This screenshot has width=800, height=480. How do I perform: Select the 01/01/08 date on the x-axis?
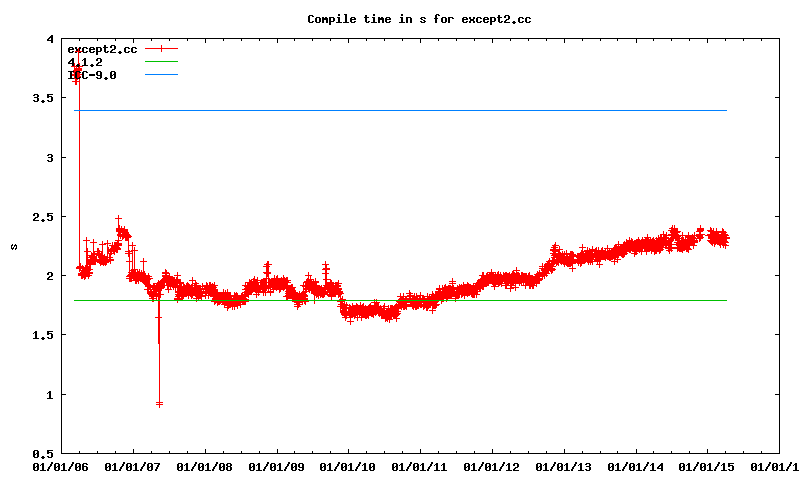204,466
